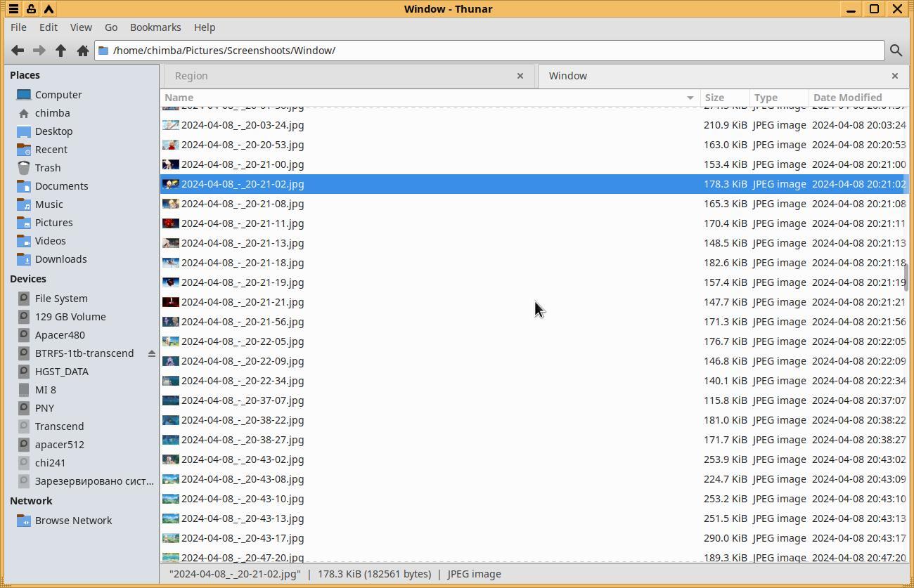This screenshot has width=914, height=588.
Task: Sort files by the Name column header
Action: click(x=430, y=98)
